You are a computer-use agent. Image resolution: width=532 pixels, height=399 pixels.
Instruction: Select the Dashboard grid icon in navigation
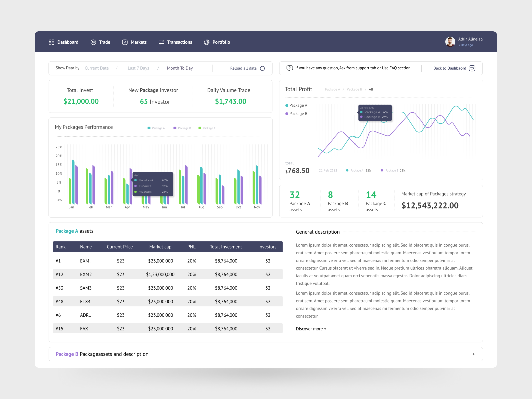(x=51, y=42)
